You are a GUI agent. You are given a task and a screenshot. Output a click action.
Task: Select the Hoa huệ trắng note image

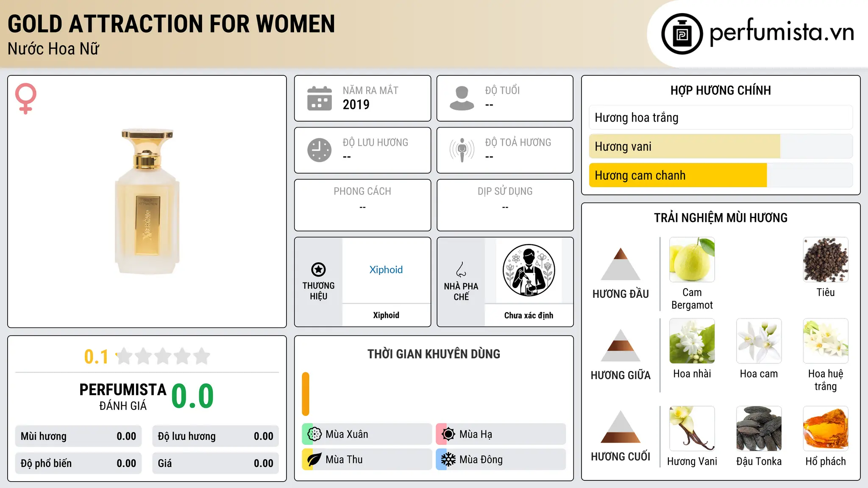point(826,341)
